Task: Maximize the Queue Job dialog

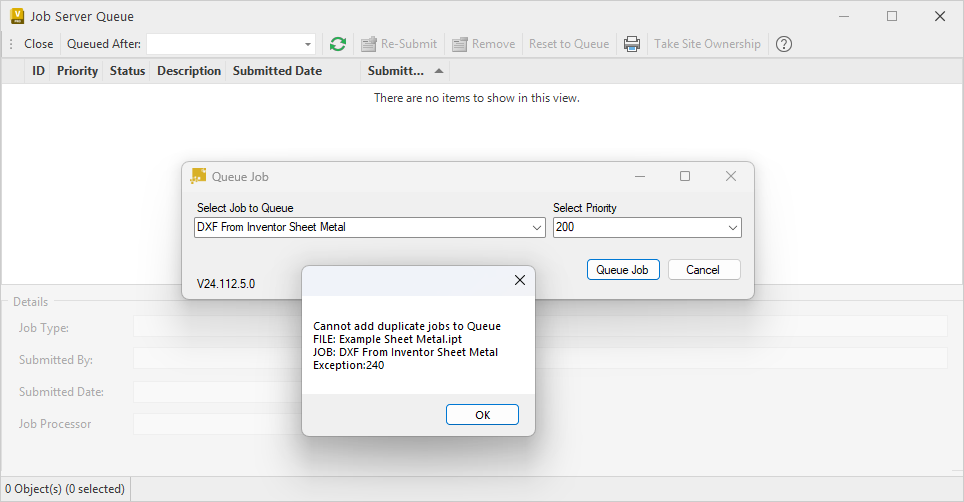Action: pos(685,176)
